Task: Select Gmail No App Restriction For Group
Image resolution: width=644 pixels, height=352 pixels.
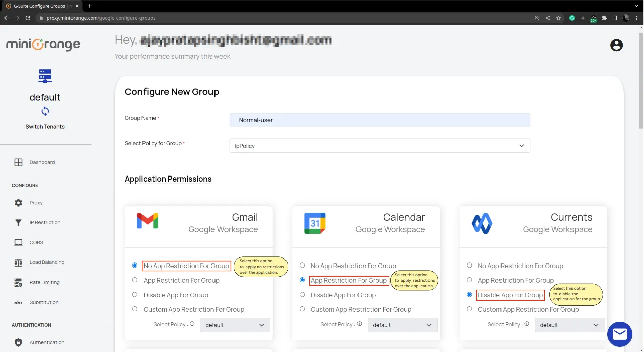Action: coord(135,265)
